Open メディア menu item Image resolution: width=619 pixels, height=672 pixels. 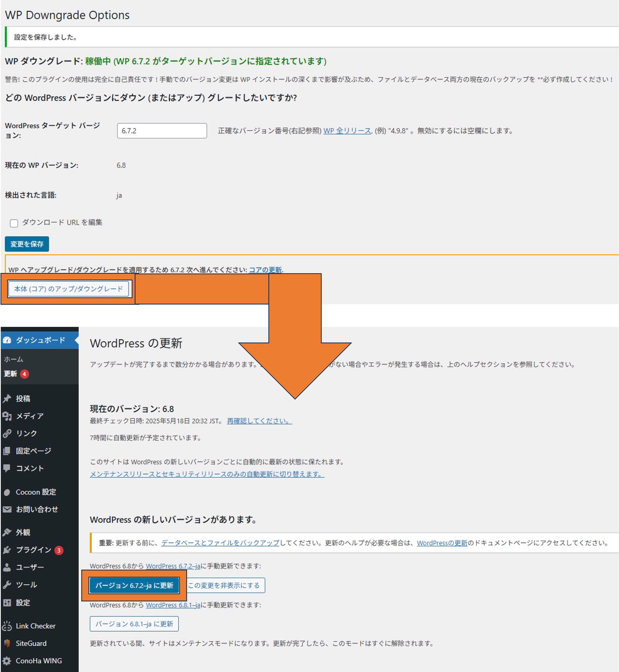(x=30, y=416)
